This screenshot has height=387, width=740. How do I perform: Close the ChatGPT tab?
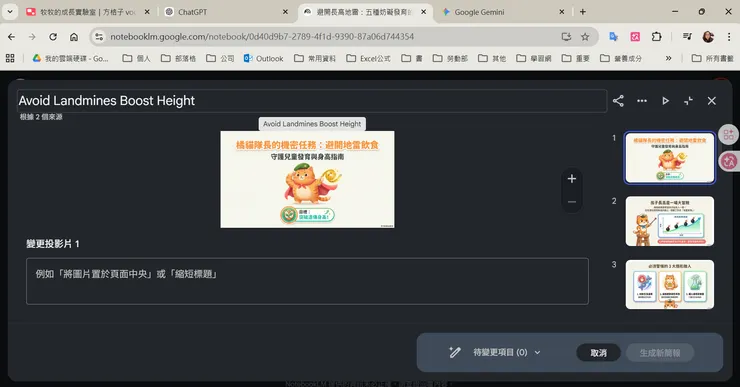pyautogui.click(x=285, y=12)
